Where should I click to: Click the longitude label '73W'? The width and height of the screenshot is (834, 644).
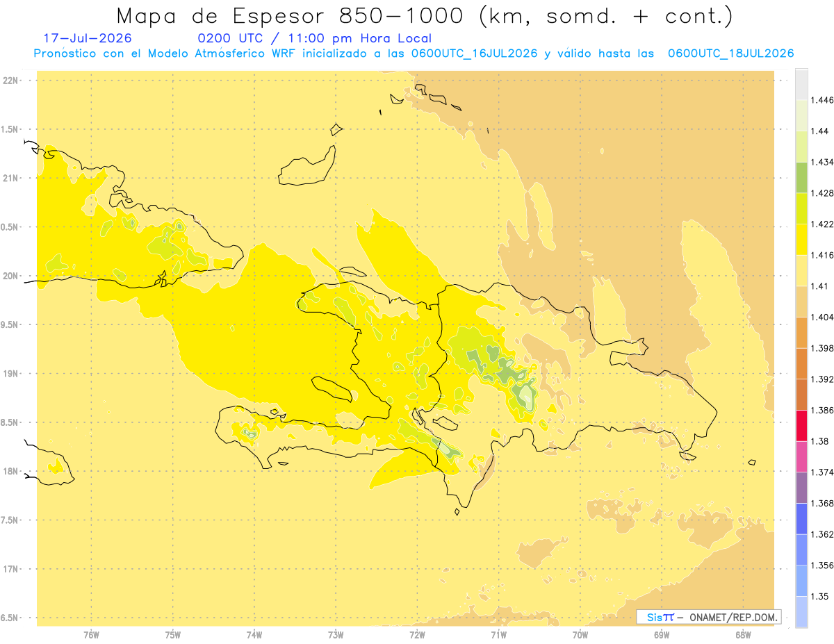point(336,635)
